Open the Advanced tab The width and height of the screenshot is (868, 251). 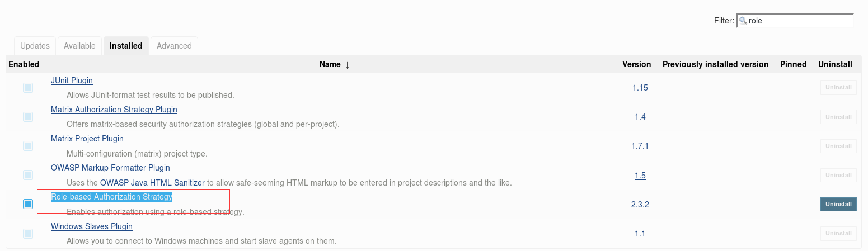[x=174, y=46]
